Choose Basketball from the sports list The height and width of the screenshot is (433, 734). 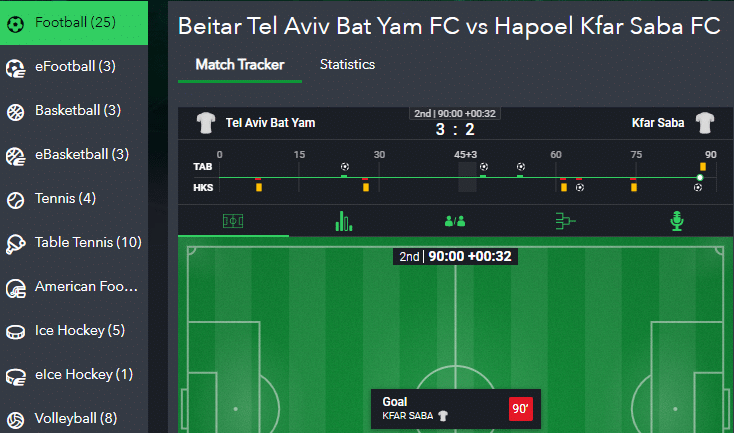pos(74,110)
